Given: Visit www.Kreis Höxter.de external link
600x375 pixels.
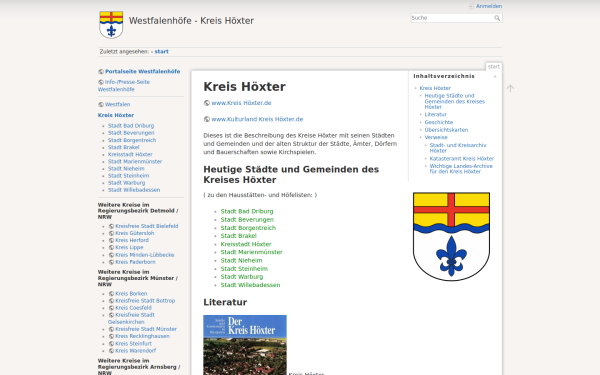Looking at the screenshot, I should tap(241, 103).
